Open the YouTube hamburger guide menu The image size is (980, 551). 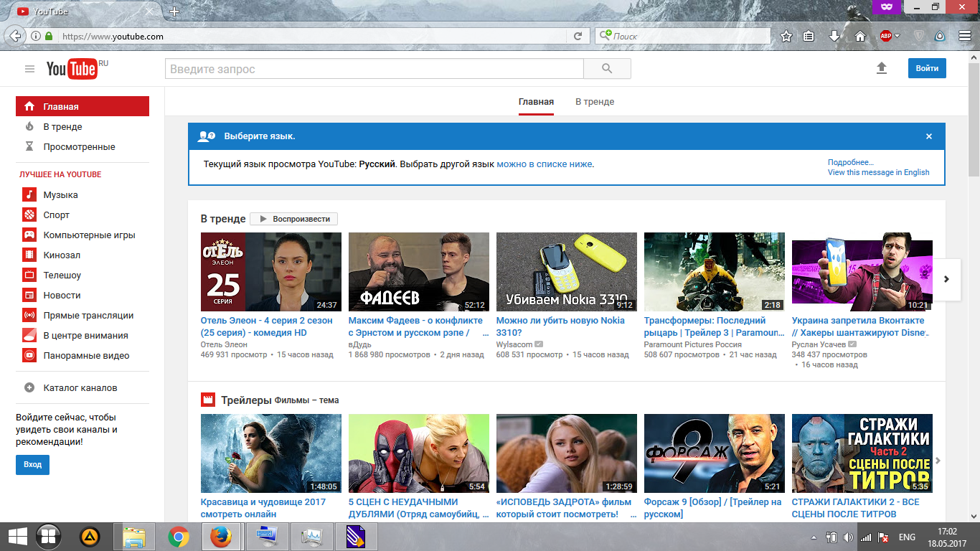coord(29,69)
